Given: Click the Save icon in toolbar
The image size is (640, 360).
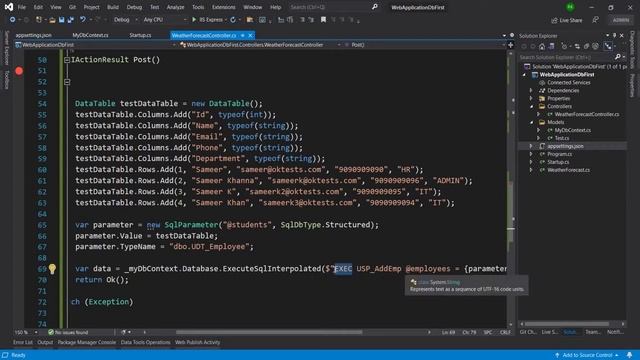Looking at the screenshot, I should click(62, 20).
